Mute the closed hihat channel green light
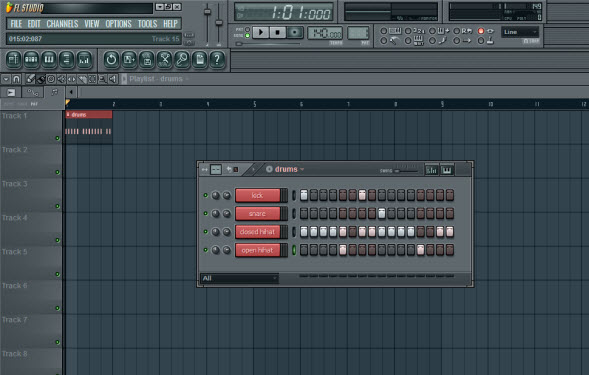 pyautogui.click(x=205, y=231)
